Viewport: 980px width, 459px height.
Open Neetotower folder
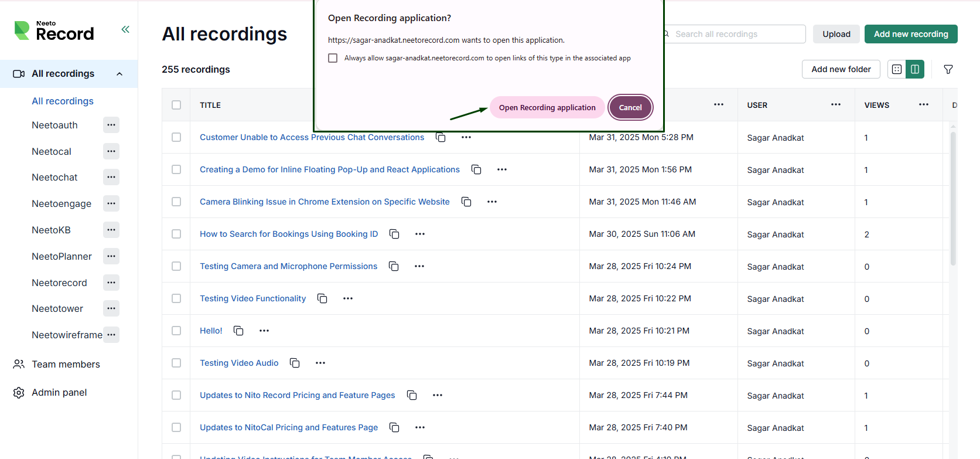pos(57,308)
